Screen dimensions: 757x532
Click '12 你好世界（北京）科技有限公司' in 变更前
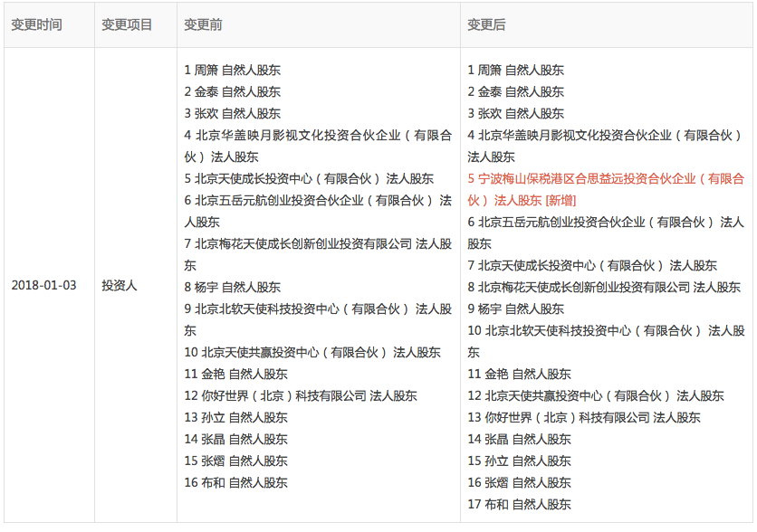click(301, 395)
